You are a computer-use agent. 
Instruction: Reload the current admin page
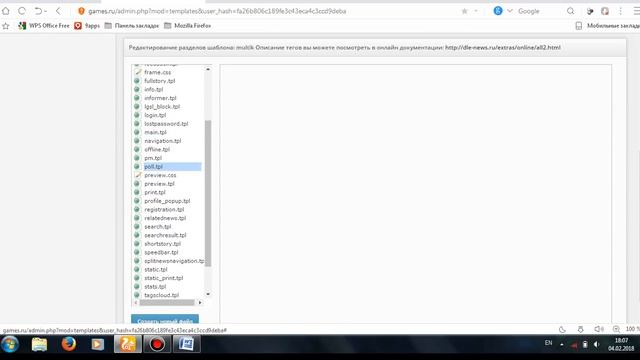[22, 11]
